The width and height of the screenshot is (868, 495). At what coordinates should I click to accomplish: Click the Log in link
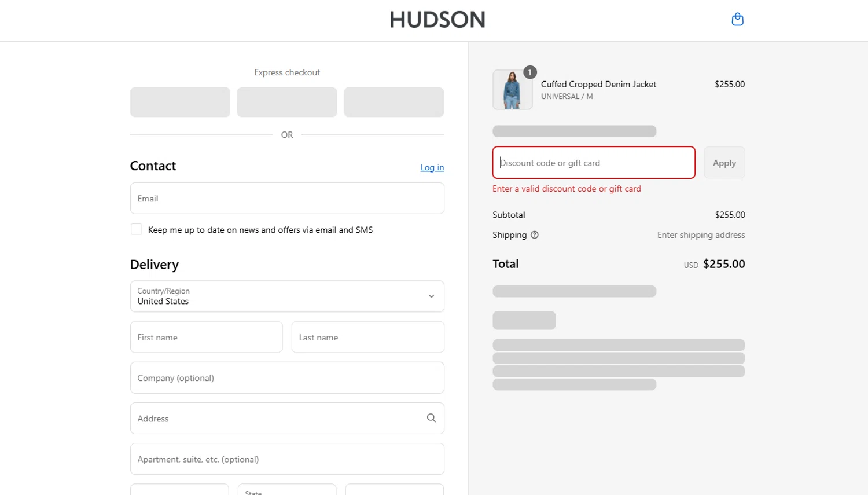point(432,167)
